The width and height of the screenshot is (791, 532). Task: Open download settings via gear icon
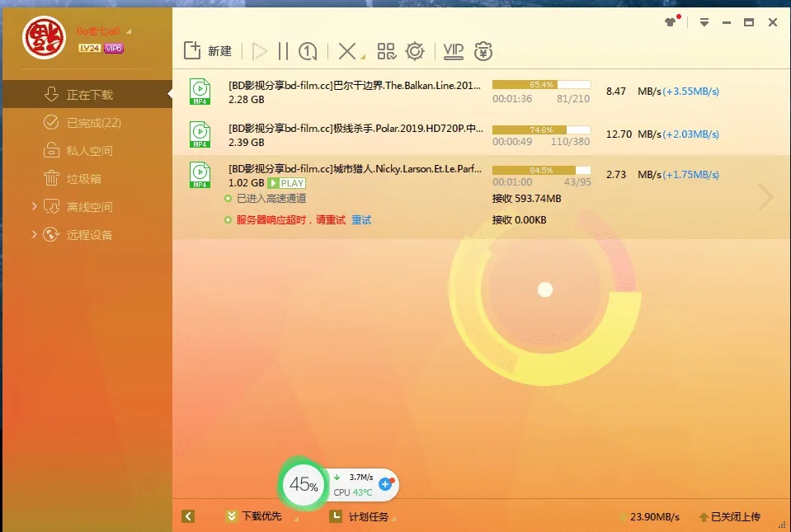click(415, 50)
